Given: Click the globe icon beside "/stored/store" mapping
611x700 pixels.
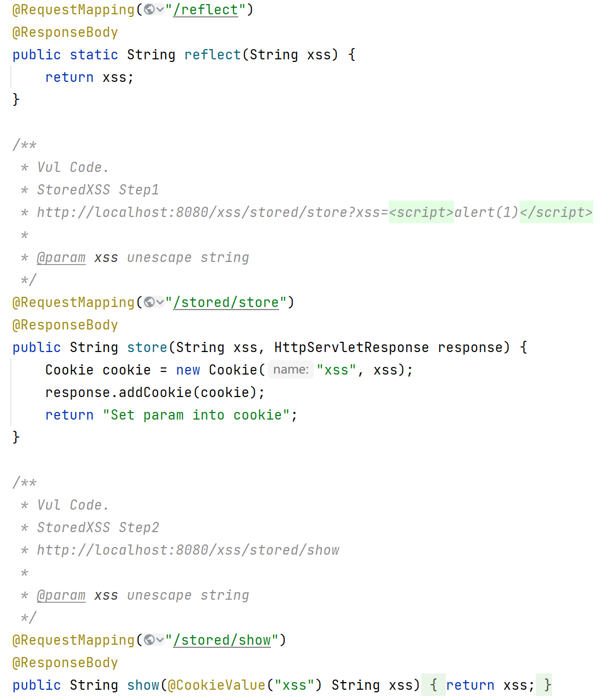Looking at the screenshot, I should [x=149, y=302].
